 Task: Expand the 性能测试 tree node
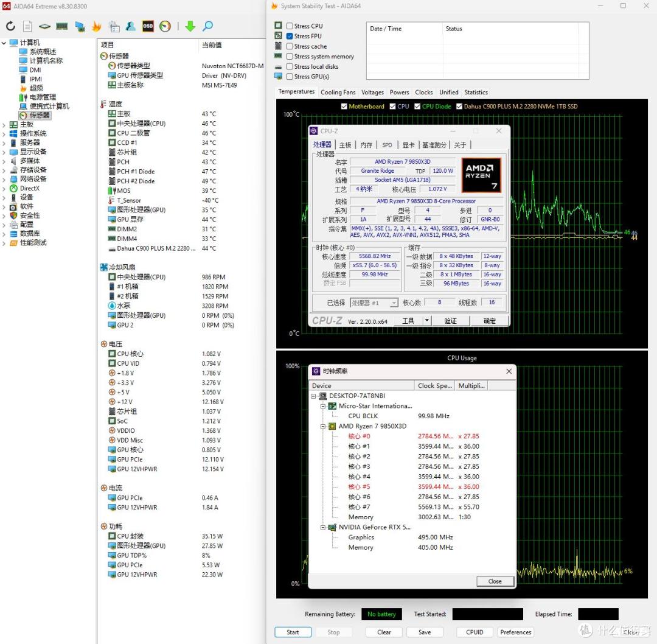click(4, 243)
